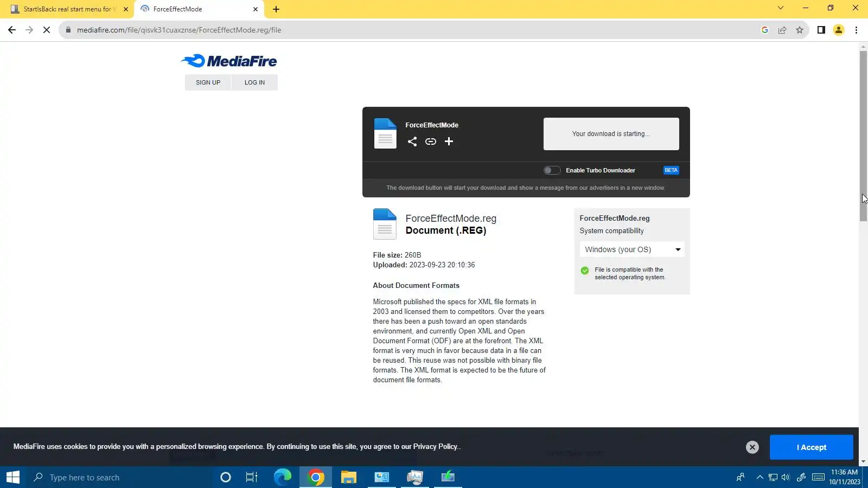Toggle the browser side panel
868x488 pixels.
click(821, 30)
